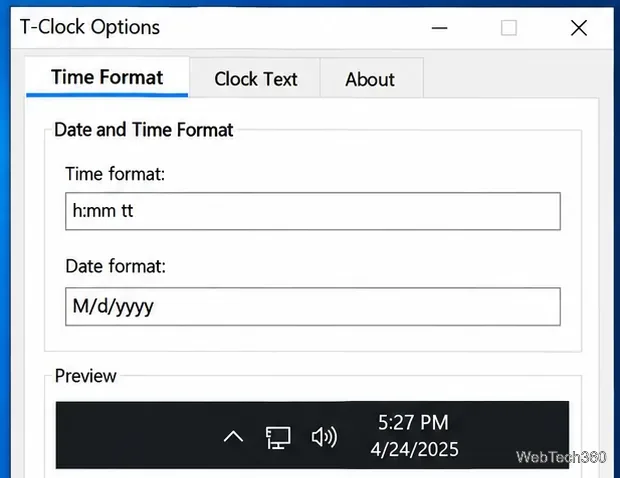
Task: Click the 4/24/2025 date in preview
Action: point(414,450)
